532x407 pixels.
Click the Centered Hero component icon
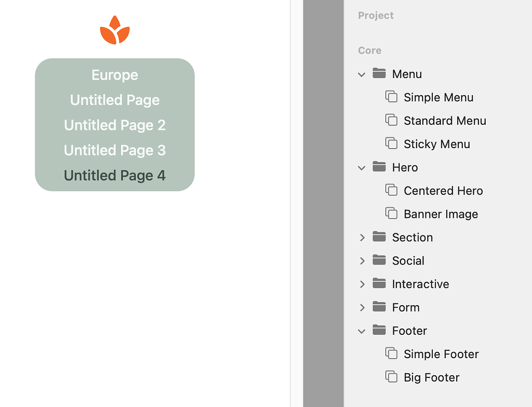(x=392, y=191)
